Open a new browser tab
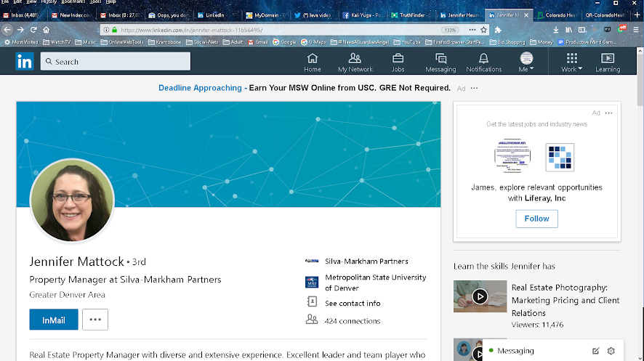Image resolution: width=644 pixels, height=361 pixels. tap(637, 15)
